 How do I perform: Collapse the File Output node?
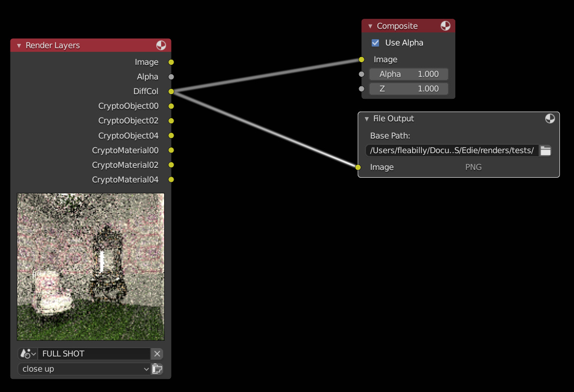[x=366, y=119]
